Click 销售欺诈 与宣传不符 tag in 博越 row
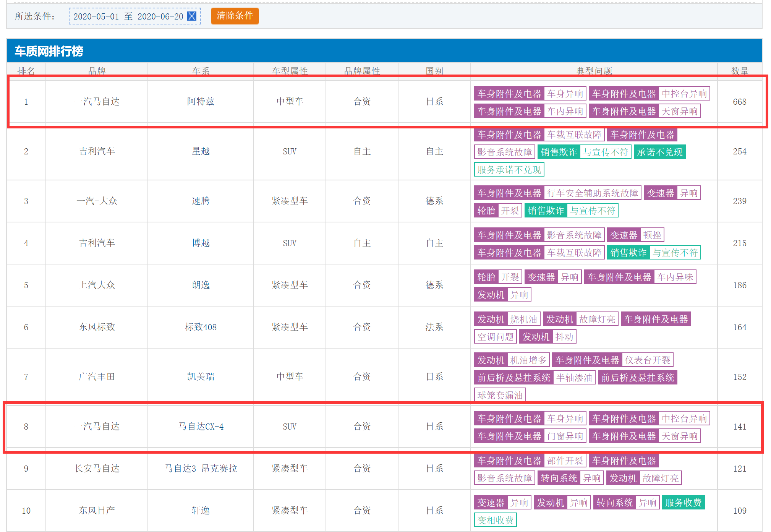 [654, 253]
